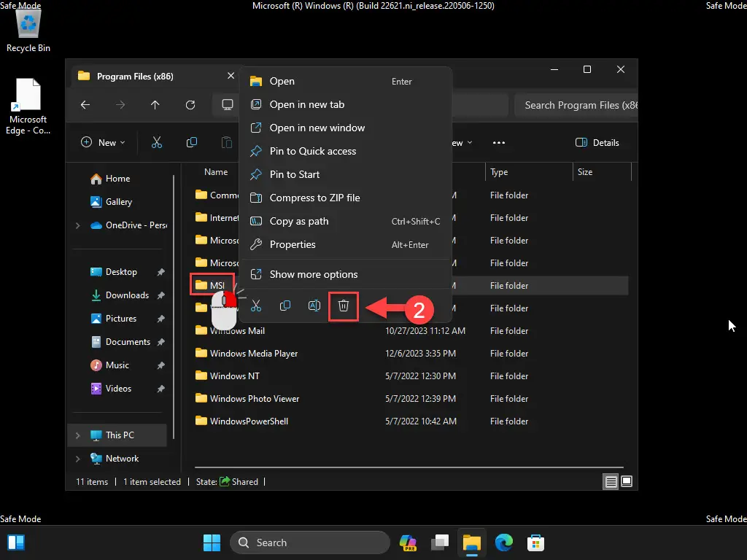
Task: Launch Microsoft Edge from the taskbar
Action: click(503, 542)
